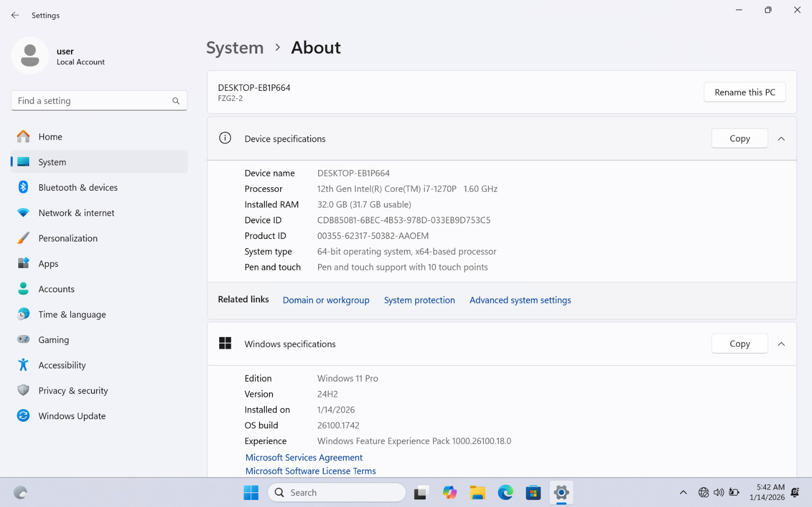Collapse the Windows specifications section
Viewport: 812px width, 507px height.
(x=781, y=344)
